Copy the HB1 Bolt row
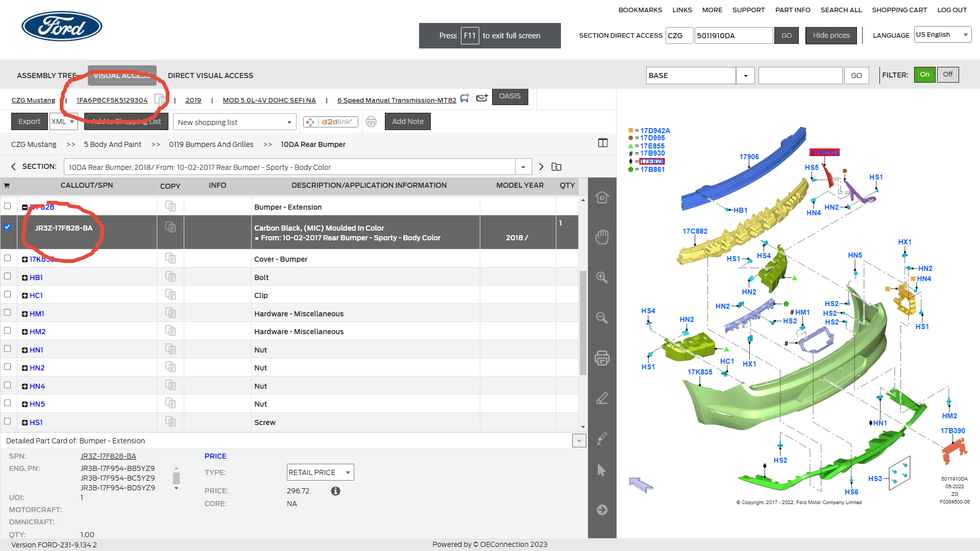 click(170, 277)
